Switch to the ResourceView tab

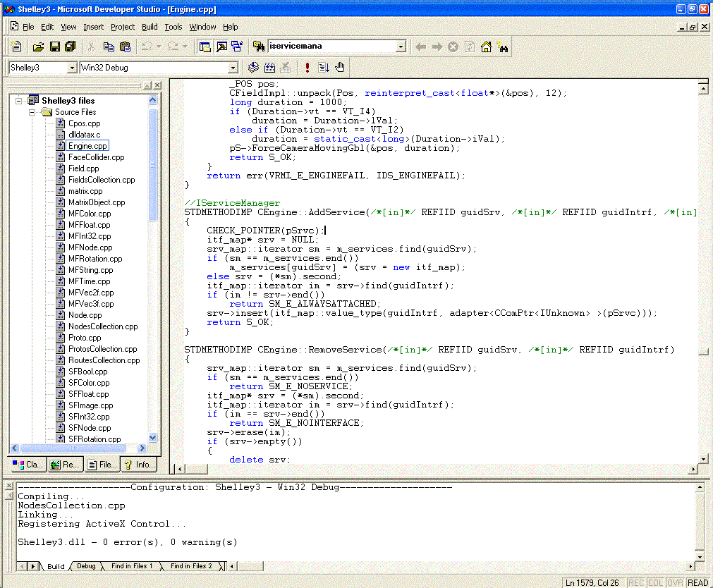pos(65,465)
